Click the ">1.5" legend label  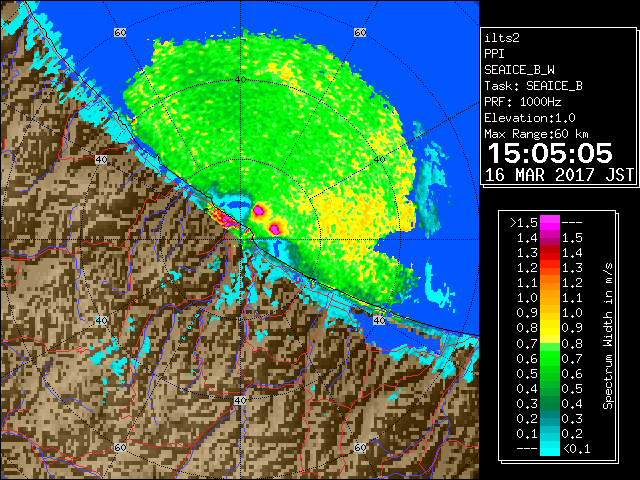524,223
